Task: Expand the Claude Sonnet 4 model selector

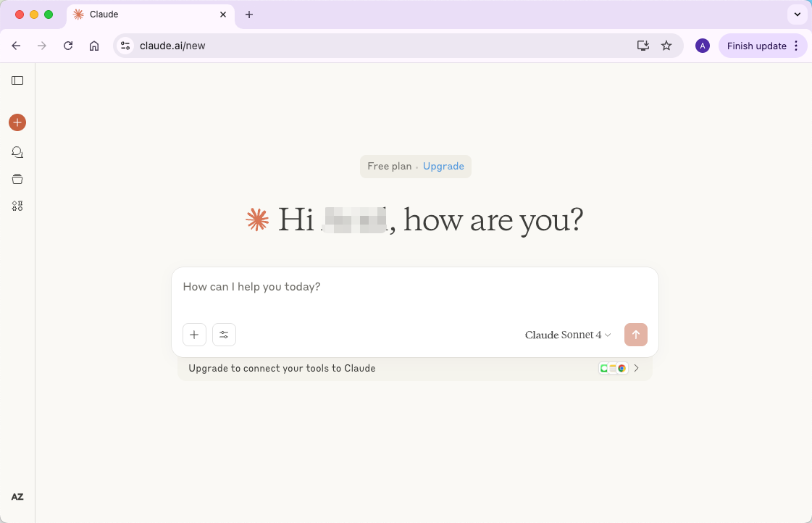Action: coord(568,335)
